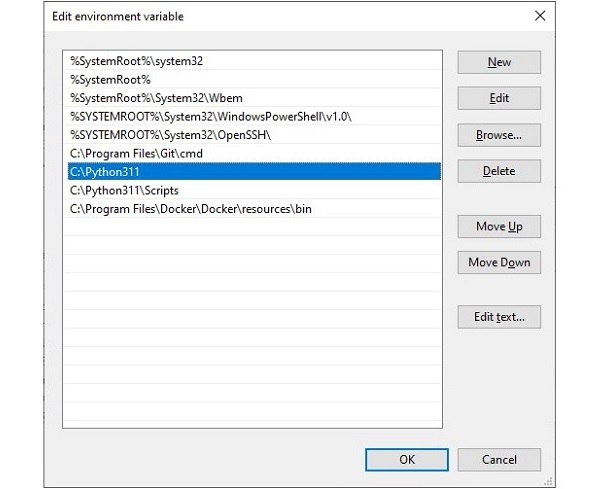Close the dialog with the X
The width and height of the screenshot is (600, 489).
(540, 16)
